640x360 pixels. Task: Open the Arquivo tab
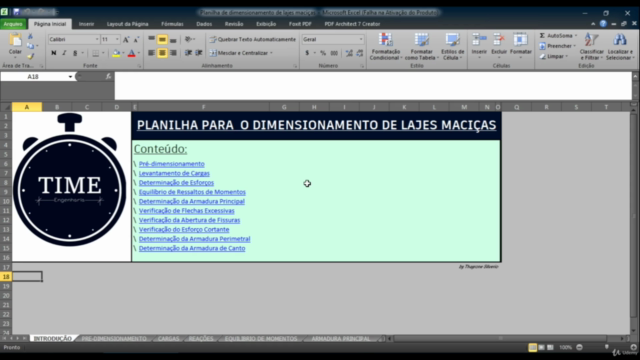pyautogui.click(x=13, y=24)
